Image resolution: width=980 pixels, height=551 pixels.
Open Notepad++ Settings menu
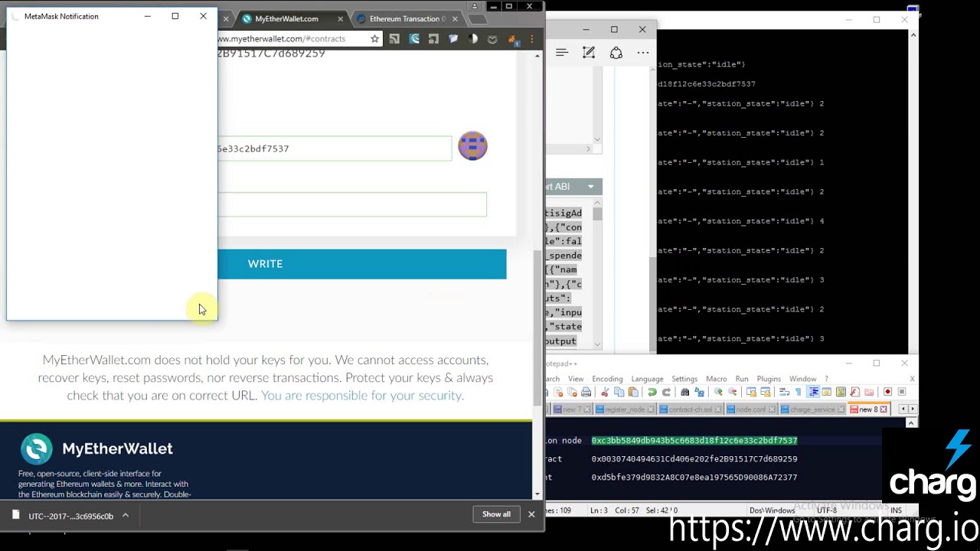(x=684, y=379)
